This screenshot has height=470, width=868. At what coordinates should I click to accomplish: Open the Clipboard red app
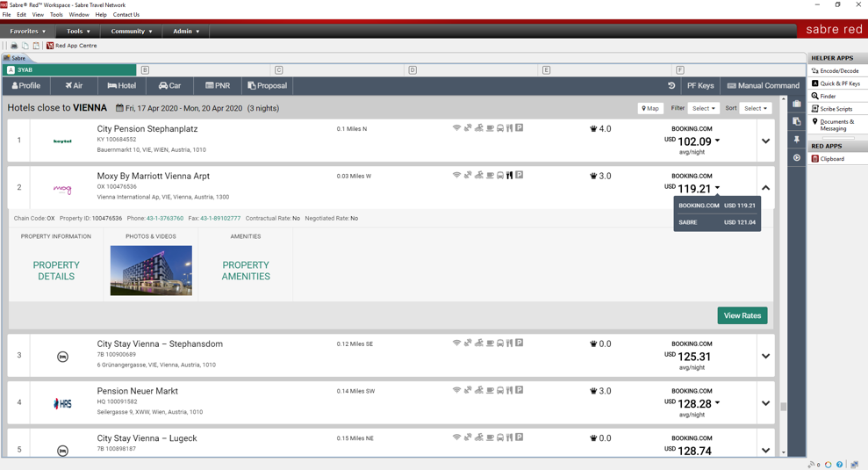tap(829, 158)
